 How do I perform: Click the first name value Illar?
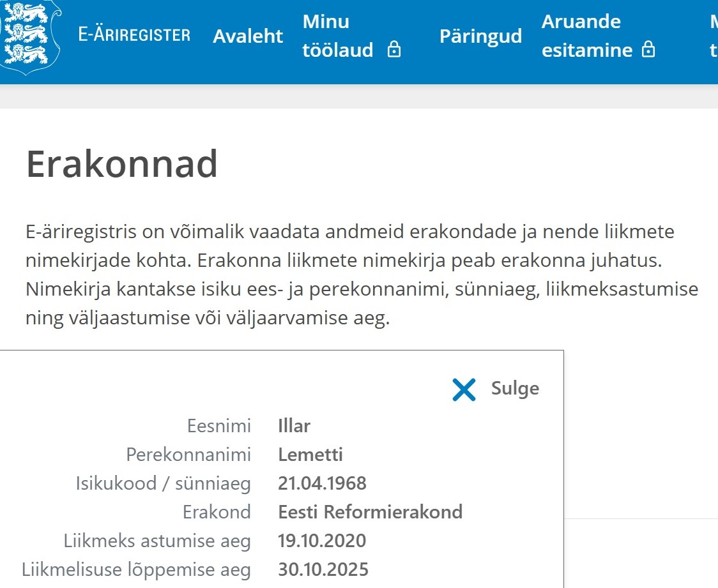coord(294,426)
